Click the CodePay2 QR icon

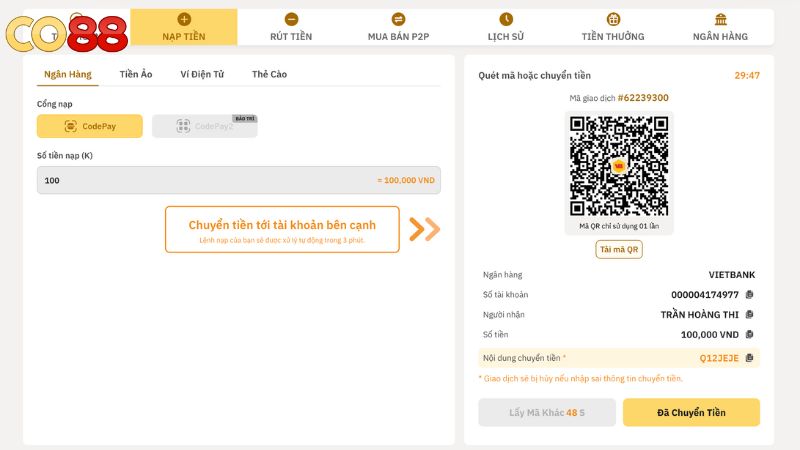(x=183, y=126)
